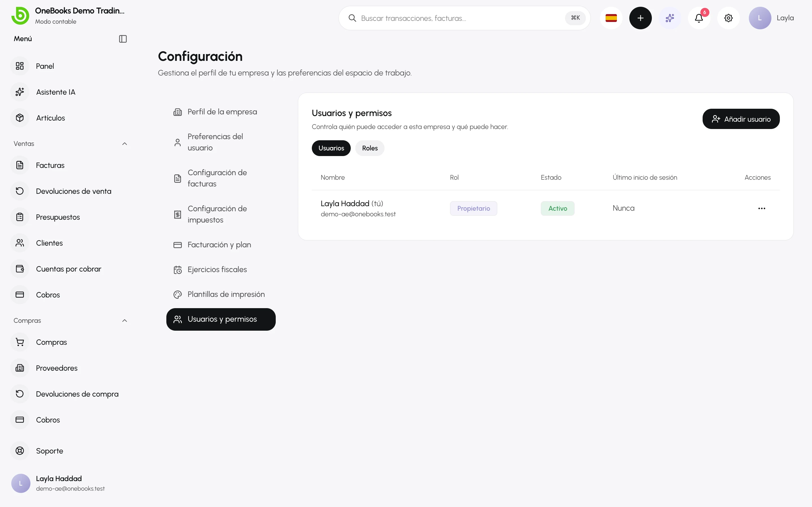Image resolution: width=812 pixels, height=507 pixels.
Task: Open the notifications bell
Action: coord(699,18)
